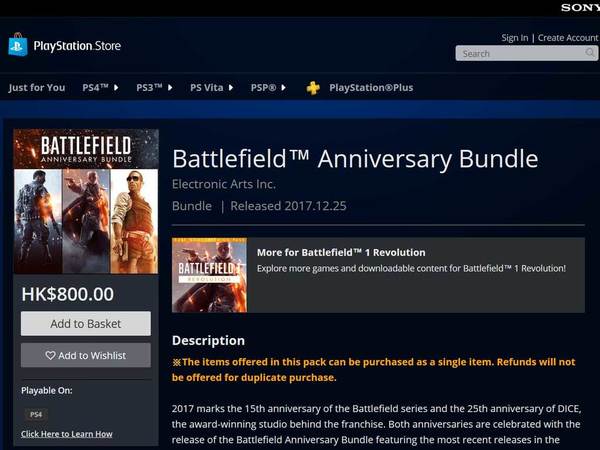Click the yellow PlayStation Plus icon
This screenshot has height=450, width=600.
313,88
